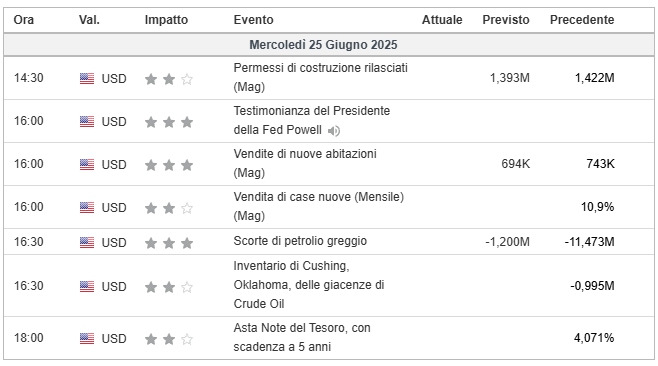Click the US flag in the 18:00 row

tap(87, 338)
